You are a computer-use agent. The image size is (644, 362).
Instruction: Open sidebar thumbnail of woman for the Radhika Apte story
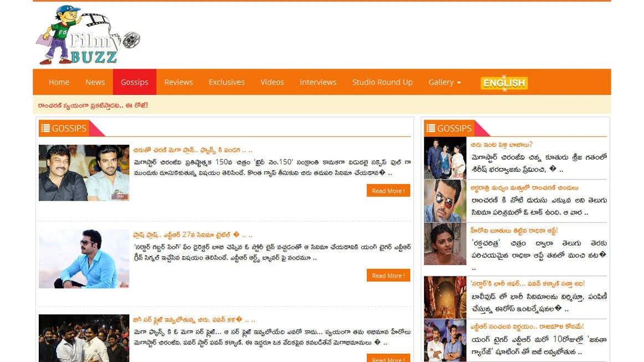coord(445,244)
